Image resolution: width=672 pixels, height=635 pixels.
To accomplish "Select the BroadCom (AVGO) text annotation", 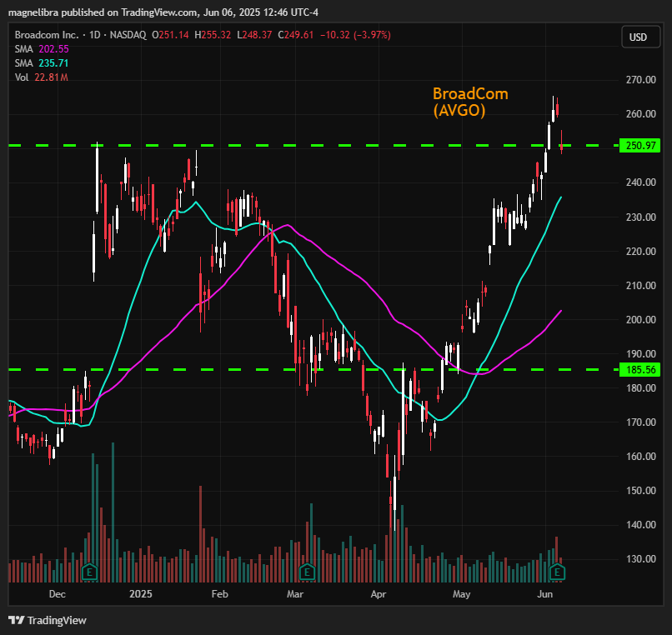I will (x=470, y=102).
